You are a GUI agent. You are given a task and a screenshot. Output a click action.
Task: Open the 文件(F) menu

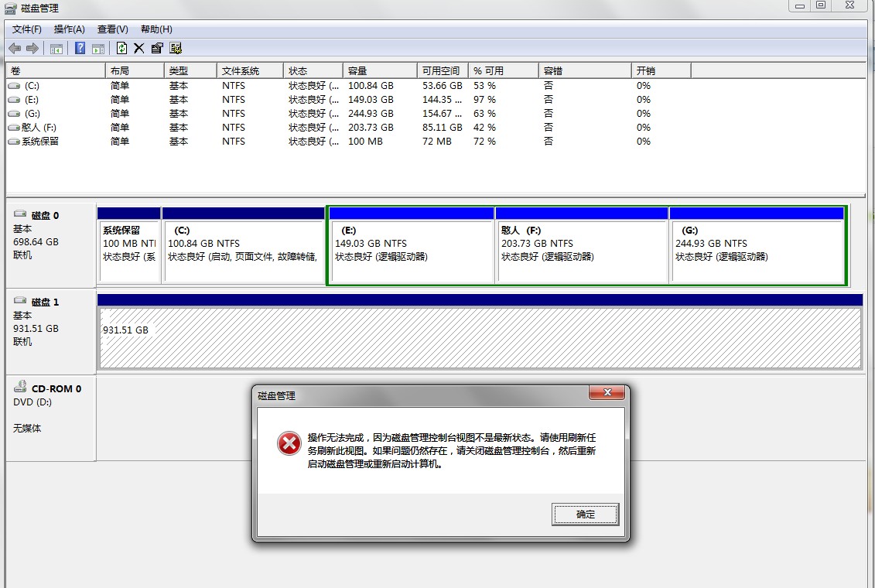coord(27,29)
